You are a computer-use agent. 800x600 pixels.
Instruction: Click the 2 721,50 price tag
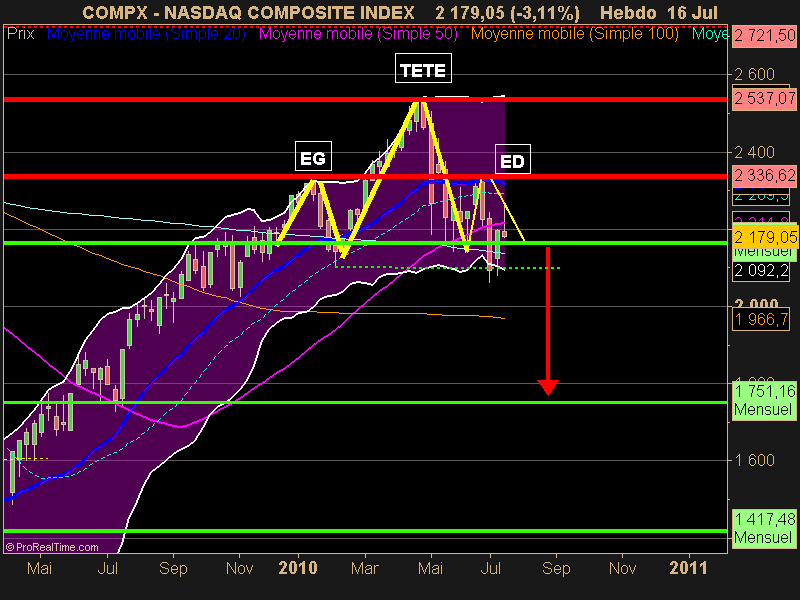click(x=764, y=35)
